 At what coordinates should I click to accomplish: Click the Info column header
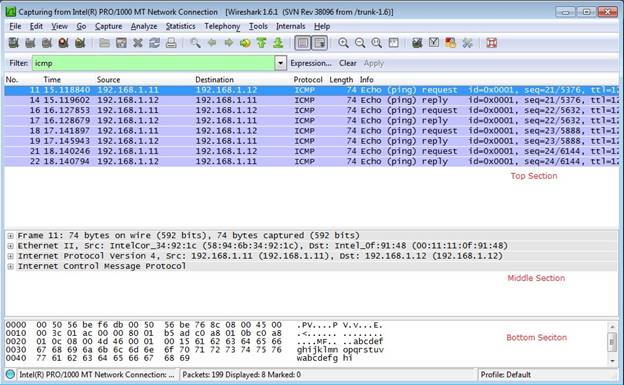367,80
